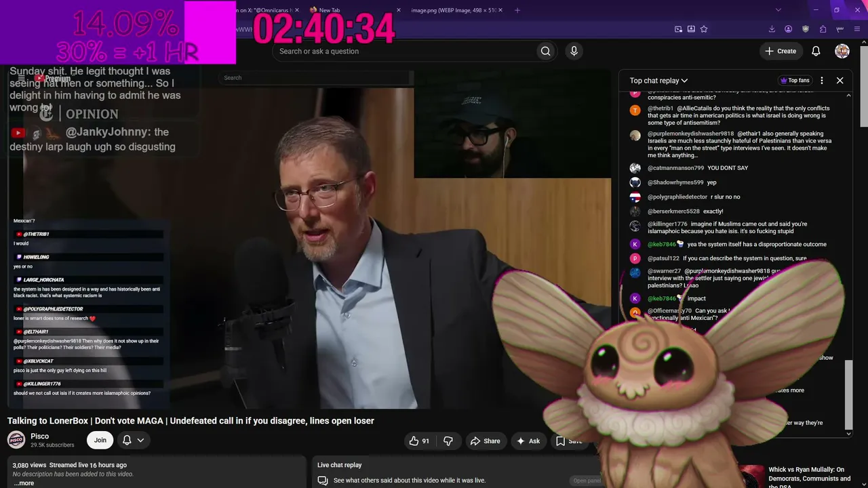Click @Shadowrhymes599 username in chat
868x488 pixels.
pos(675,182)
